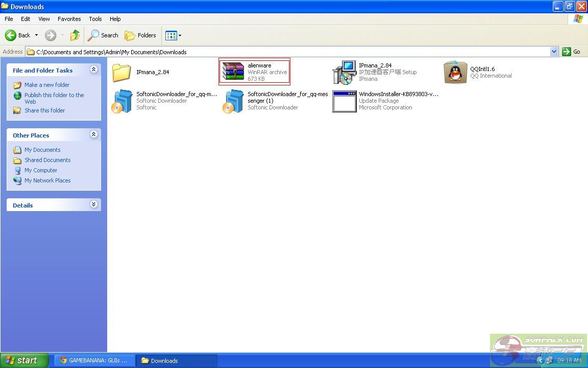Viewport: 588px width, 368px height.
Task: Open the Tools menu
Action: [95, 19]
